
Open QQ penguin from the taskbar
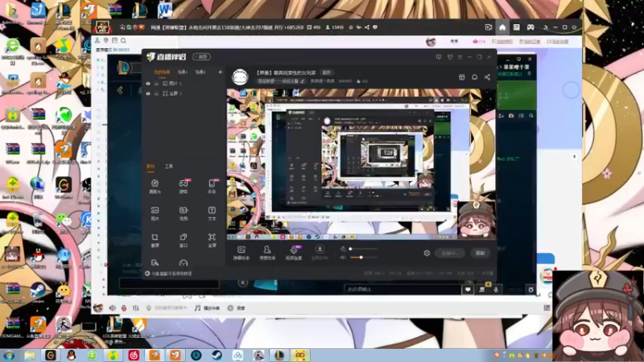coord(72,356)
